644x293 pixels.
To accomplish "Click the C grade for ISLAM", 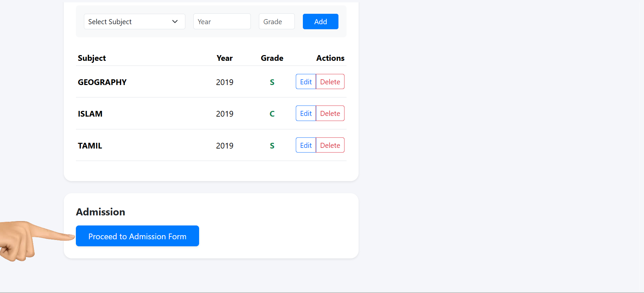I will point(272,114).
